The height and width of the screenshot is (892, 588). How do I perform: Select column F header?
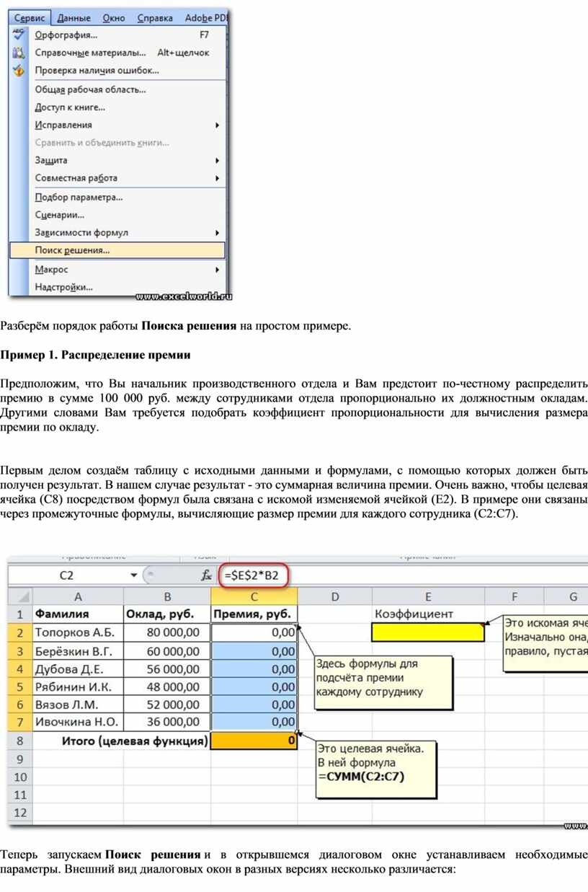click(x=514, y=596)
